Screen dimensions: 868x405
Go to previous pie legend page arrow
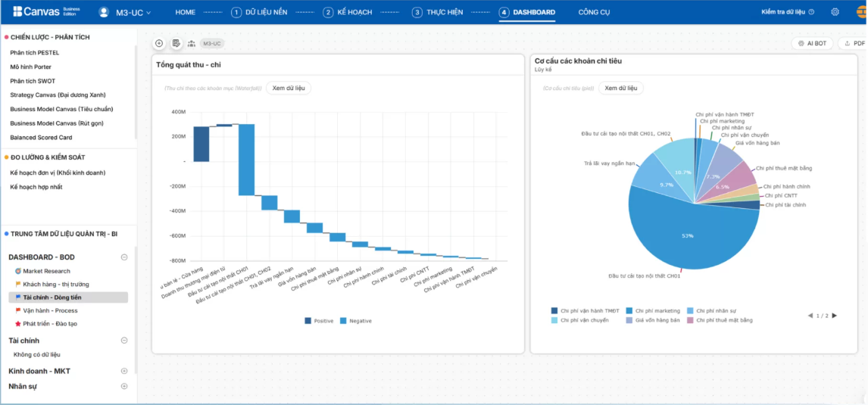click(x=810, y=316)
